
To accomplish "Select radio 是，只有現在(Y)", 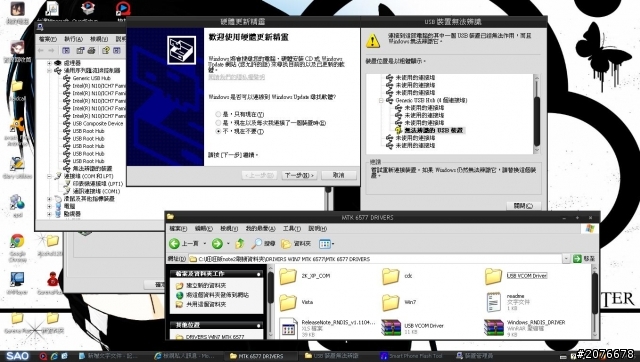I will click(218, 114).
